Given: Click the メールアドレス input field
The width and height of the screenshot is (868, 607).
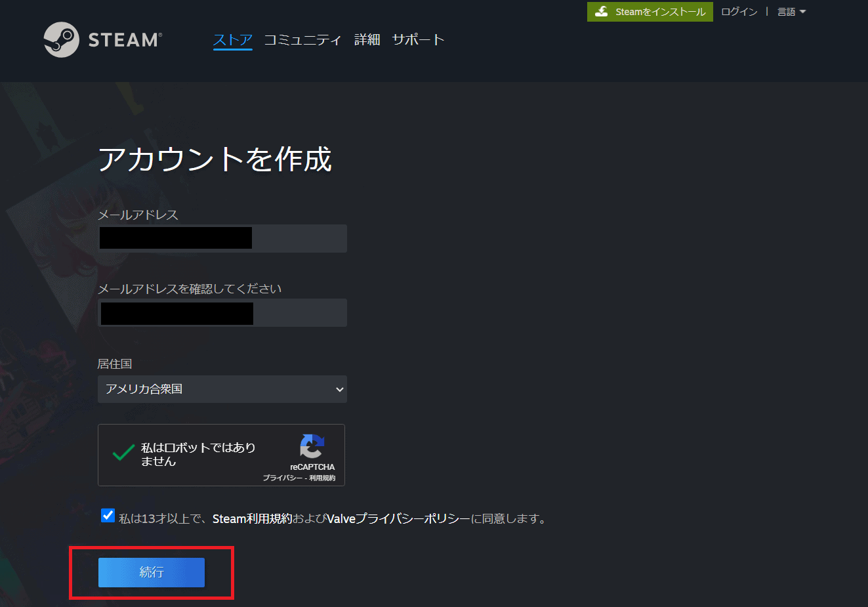Looking at the screenshot, I should point(222,238).
